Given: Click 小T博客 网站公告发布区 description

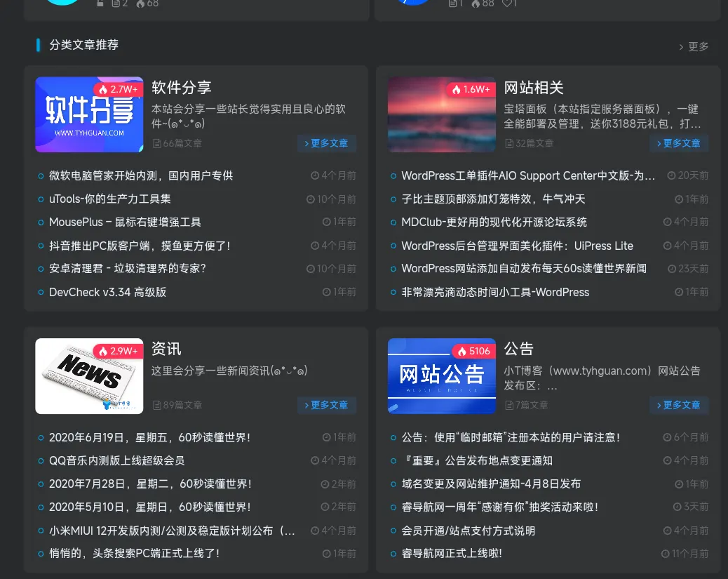Looking at the screenshot, I should (x=602, y=378).
